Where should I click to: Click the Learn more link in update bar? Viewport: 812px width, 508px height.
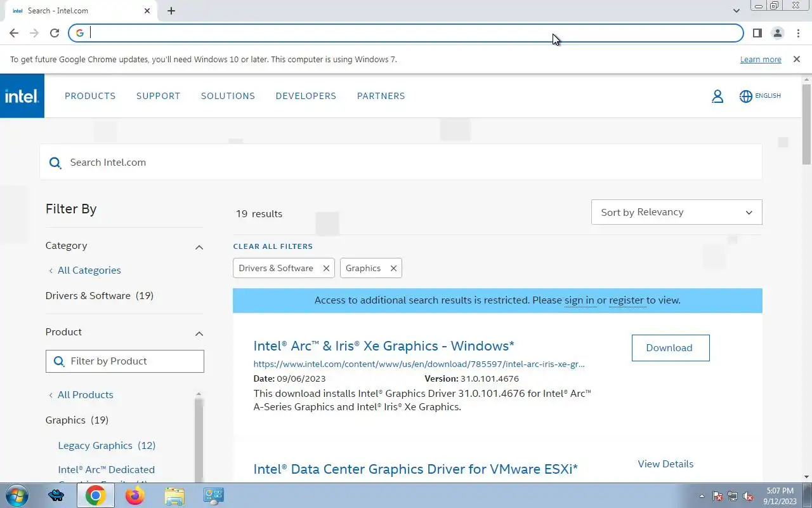pyautogui.click(x=761, y=60)
